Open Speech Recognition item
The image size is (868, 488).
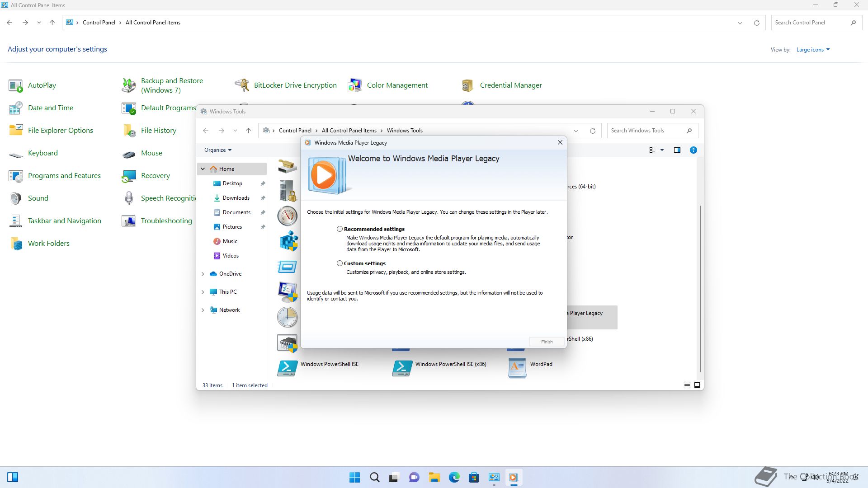[x=159, y=198]
